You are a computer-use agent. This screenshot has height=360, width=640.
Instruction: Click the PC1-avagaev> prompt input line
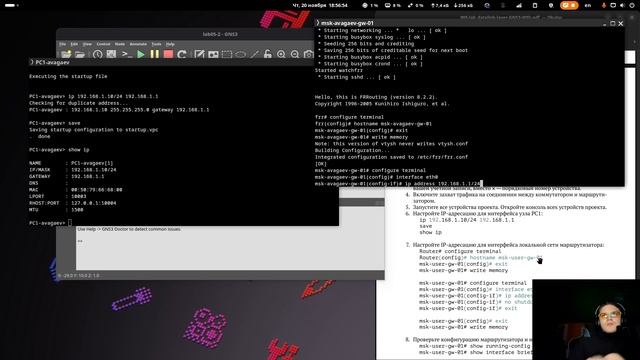(x=184, y=223)
